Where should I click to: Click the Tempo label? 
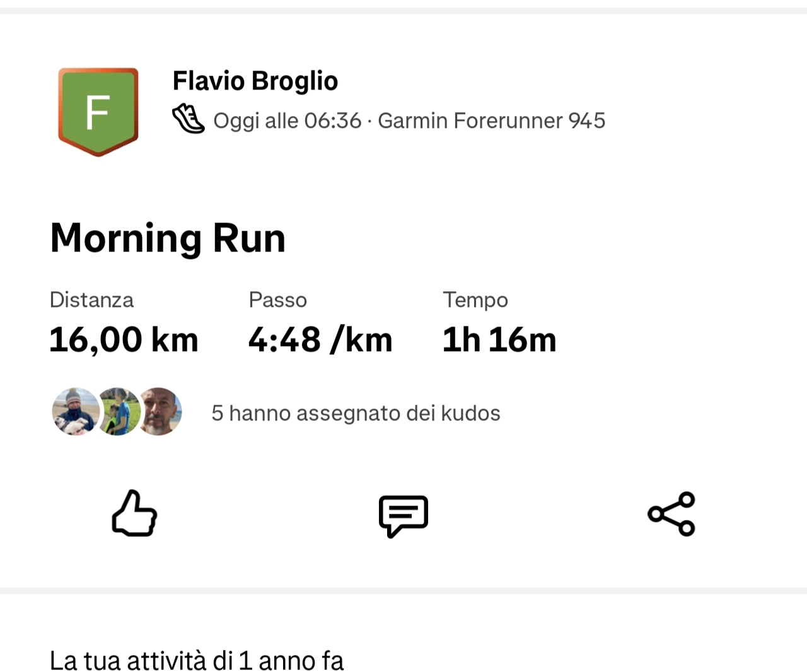(x=475, y=299)
